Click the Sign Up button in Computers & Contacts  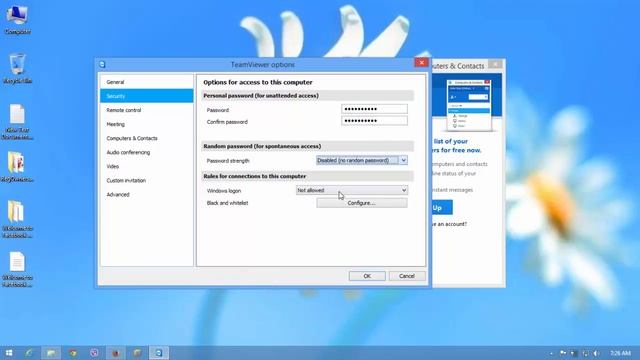point(442,207)
